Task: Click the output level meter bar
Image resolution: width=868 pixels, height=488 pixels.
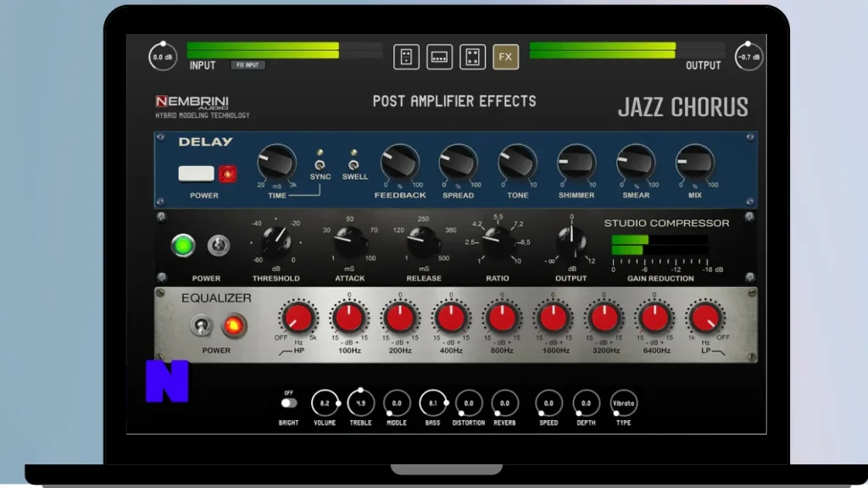Action: pyautogui.click(x=627, y=50)
